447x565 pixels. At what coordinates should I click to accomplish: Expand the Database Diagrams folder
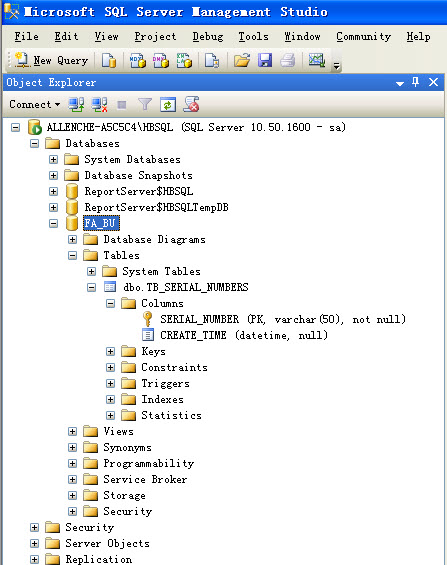(x=72, y=240)
